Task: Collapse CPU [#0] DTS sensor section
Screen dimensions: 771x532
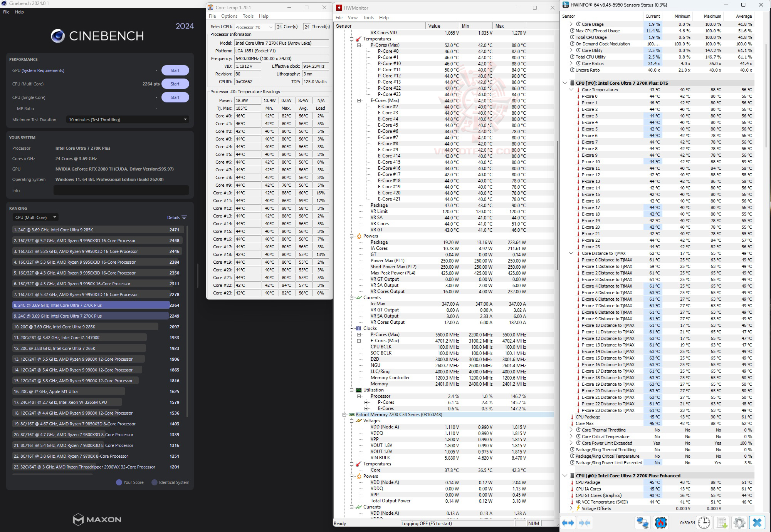Action: 565,83
